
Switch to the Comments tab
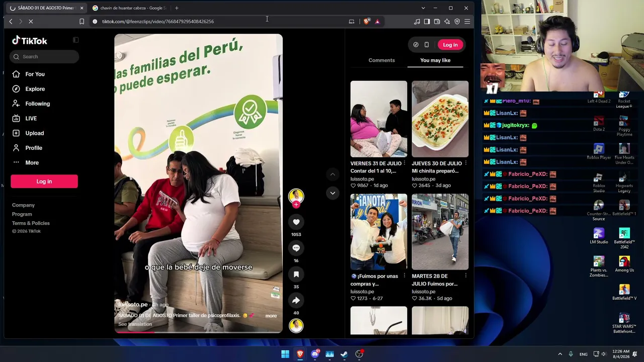point(381,60)
